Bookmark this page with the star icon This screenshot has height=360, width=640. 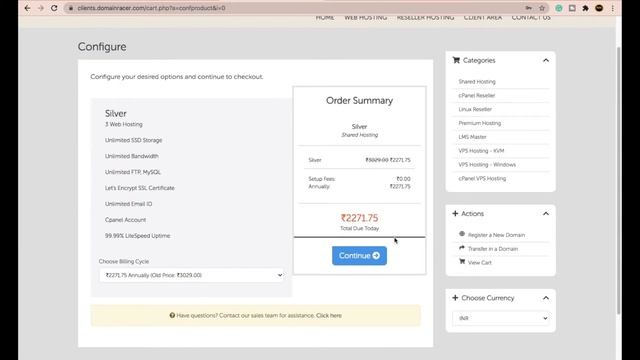coord(542,8)
